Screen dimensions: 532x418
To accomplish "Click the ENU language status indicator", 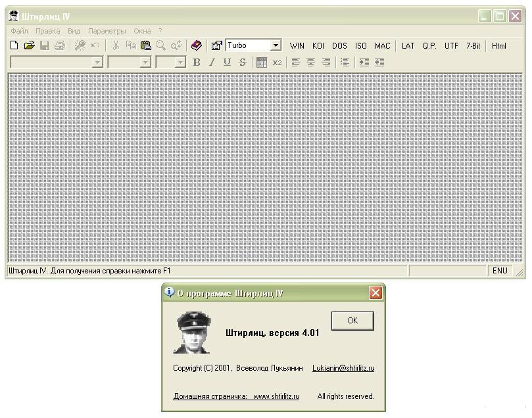I will tap(500, 271).
